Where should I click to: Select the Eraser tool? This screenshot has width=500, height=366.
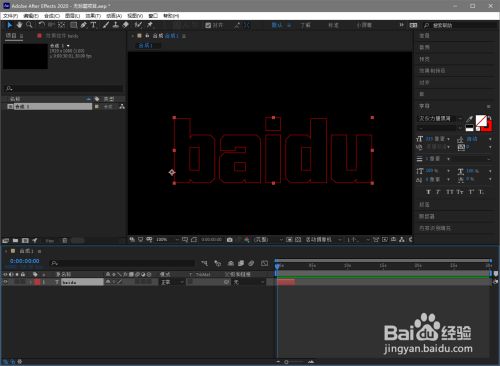[125, 25]
